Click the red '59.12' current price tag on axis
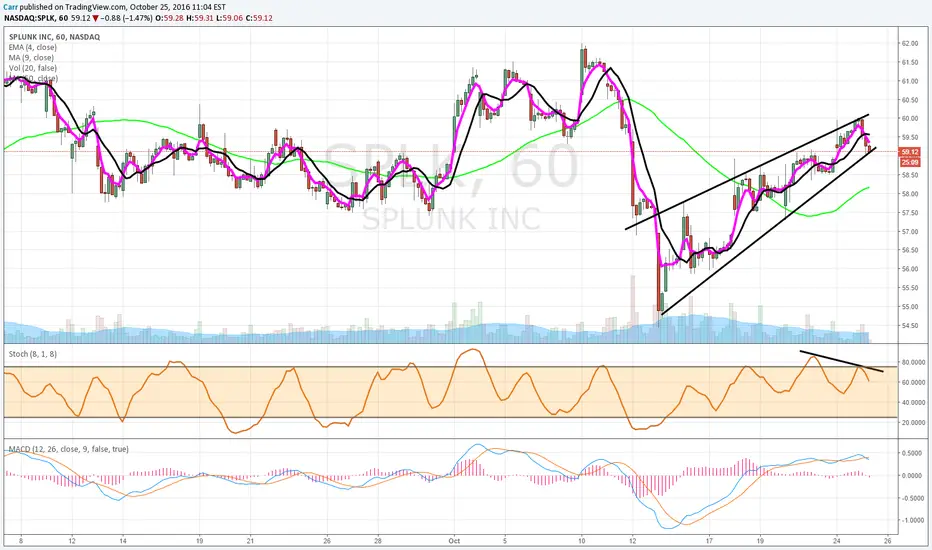Screen dimensions: 932x550 [x=910, y=152]
